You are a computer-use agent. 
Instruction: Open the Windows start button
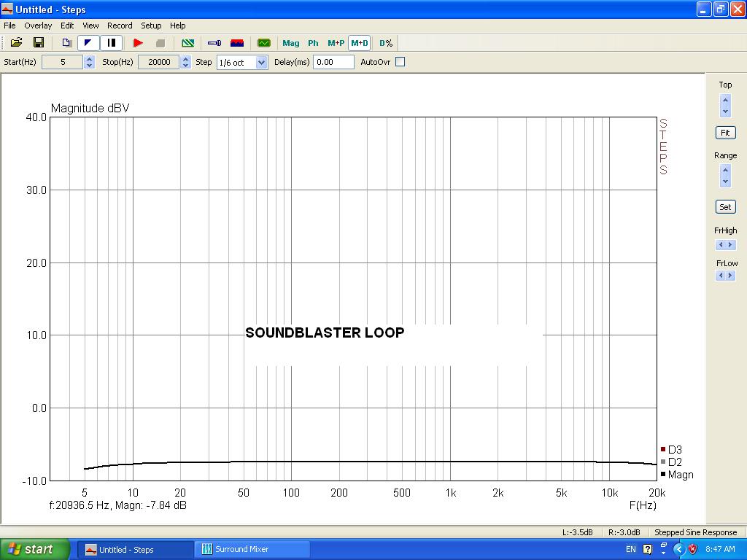pyautogui.click(x=34, y=550)
